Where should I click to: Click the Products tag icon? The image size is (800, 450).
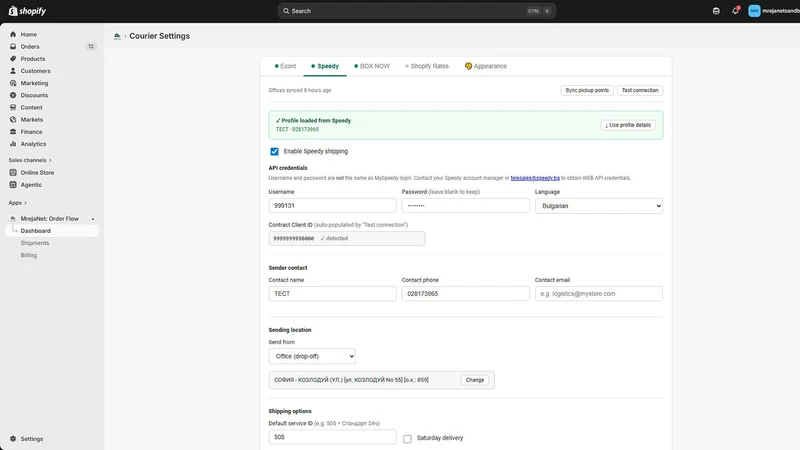(x=13, y=59)
